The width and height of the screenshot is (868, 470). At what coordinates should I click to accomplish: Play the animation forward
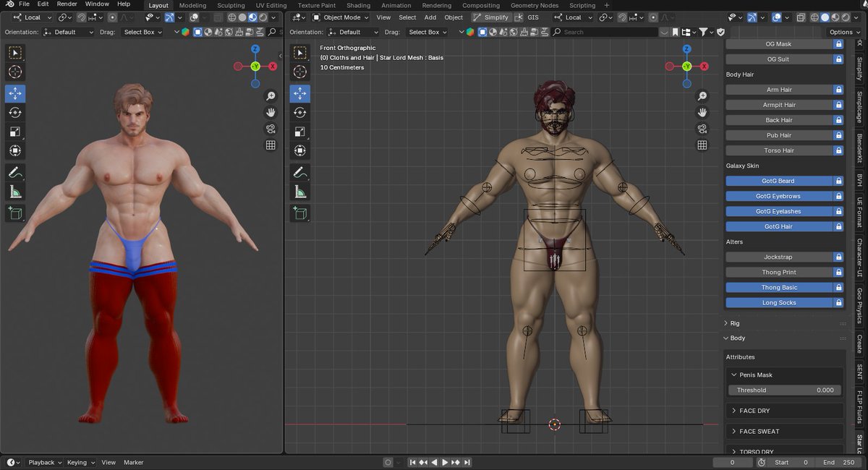(x=446, y=462)
